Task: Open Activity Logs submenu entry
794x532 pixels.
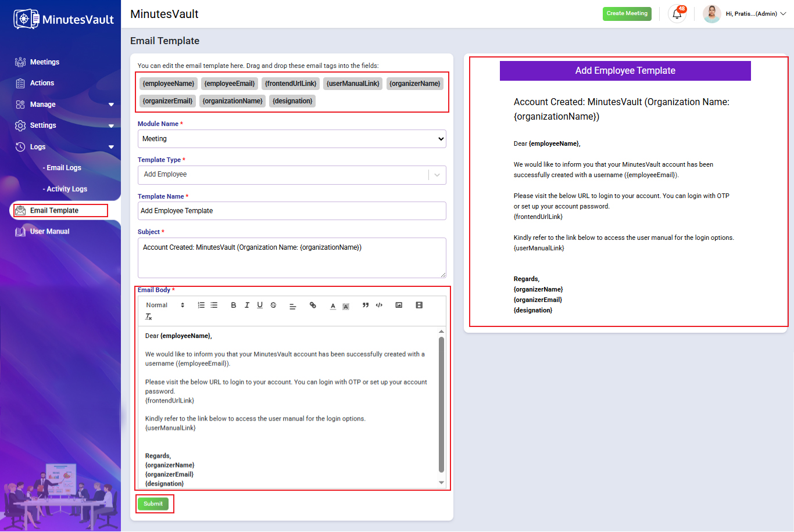Action: click(x=65, y=189)
